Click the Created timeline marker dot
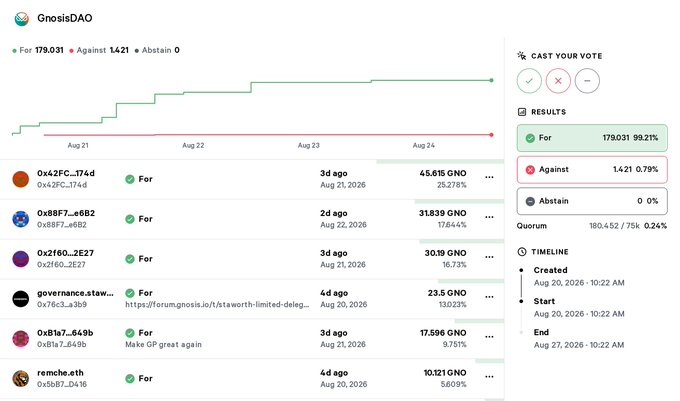Image resolution: width=680 pixels, height=401 pixels. [x=521, y=270]
